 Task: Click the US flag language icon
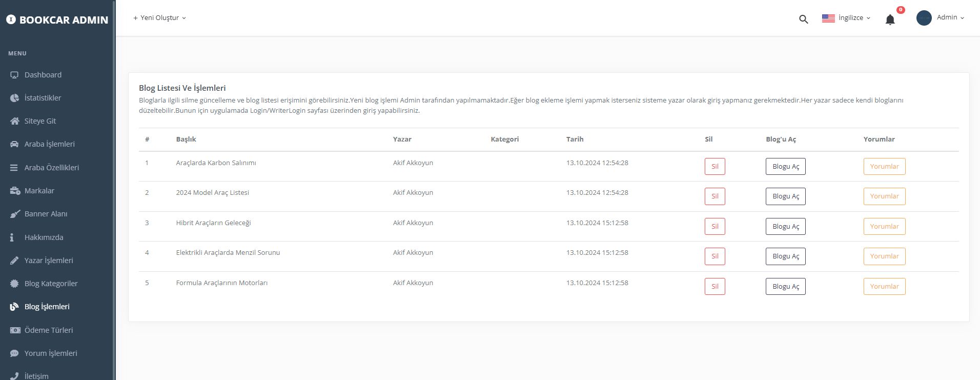pos(828,18)
